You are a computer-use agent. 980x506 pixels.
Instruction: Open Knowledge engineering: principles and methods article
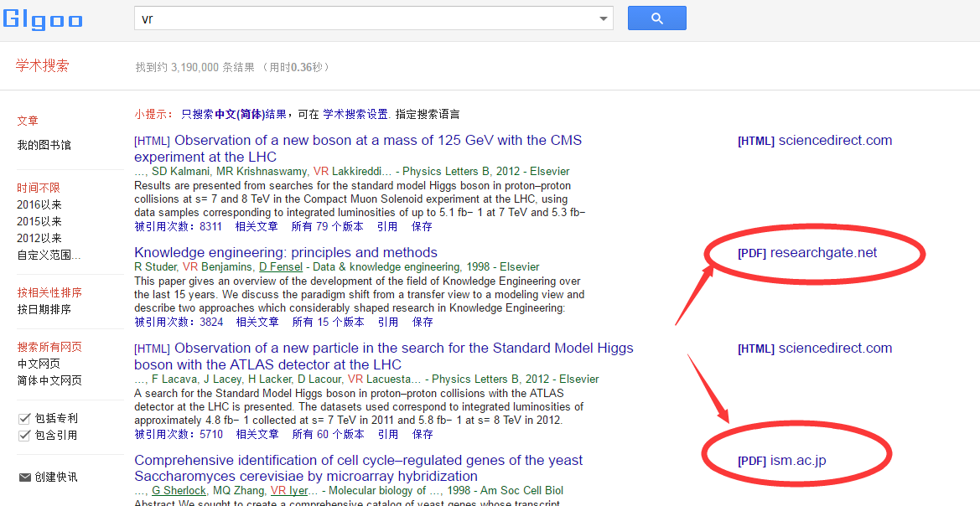tap(285, 253)
